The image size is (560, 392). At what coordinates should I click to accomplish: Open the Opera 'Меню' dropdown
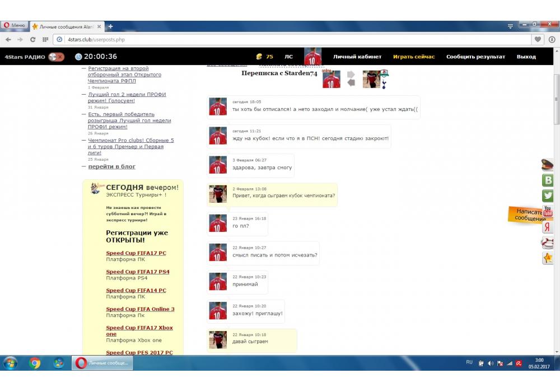point(14,26)
